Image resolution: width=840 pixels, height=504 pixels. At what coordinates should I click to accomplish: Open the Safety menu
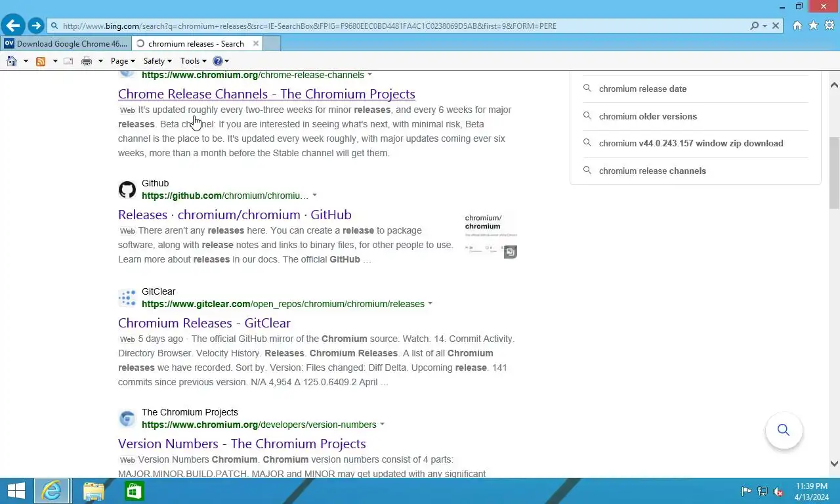(157, 61)
